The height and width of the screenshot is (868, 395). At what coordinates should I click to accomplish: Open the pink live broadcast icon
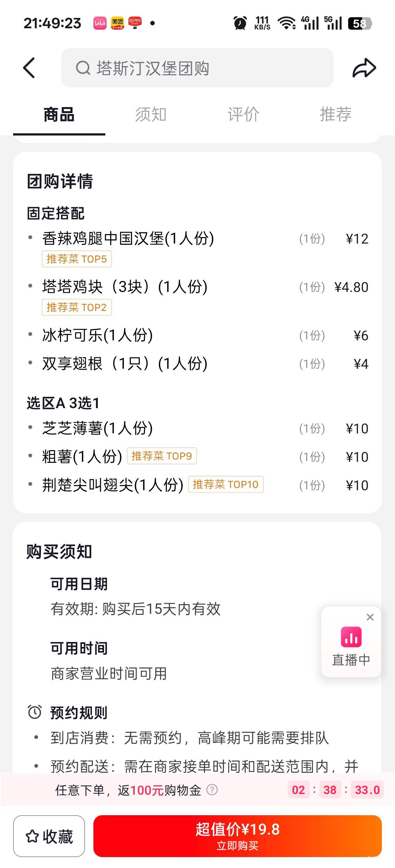(x=351, y=637)
